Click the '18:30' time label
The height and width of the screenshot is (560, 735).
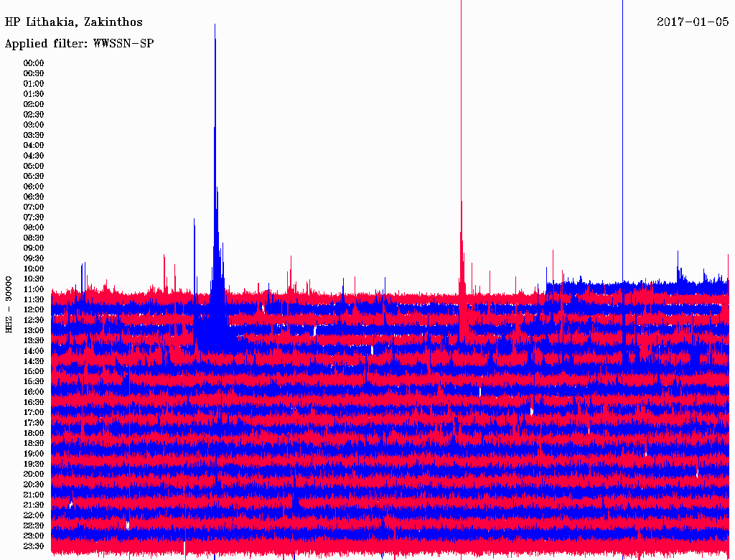tap(34, 443)
